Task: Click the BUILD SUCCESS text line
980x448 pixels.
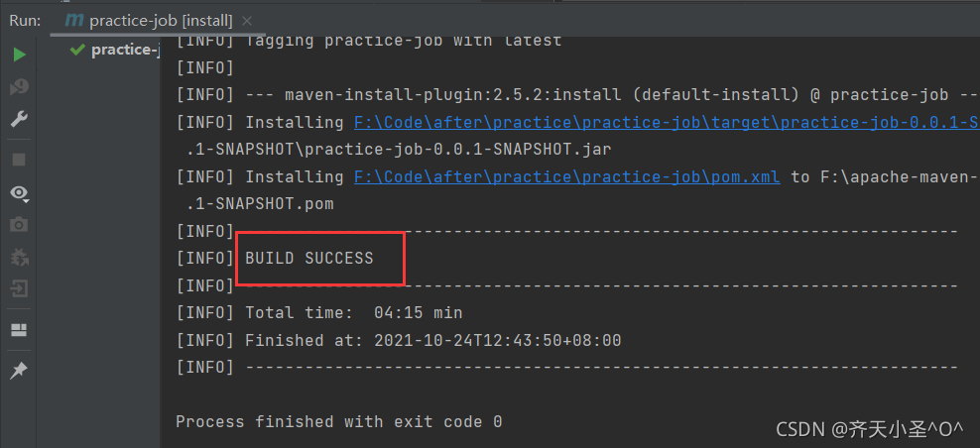Action: [309, 258]
